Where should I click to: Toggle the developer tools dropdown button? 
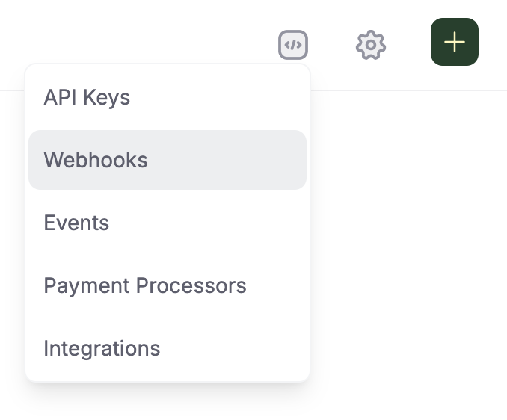pos(293,45)
